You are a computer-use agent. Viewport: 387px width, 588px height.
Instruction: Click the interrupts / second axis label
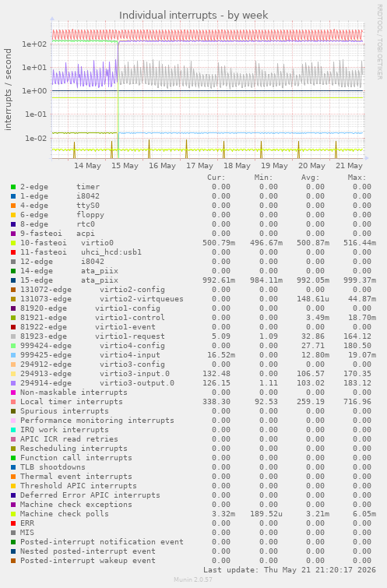(9, 90)
